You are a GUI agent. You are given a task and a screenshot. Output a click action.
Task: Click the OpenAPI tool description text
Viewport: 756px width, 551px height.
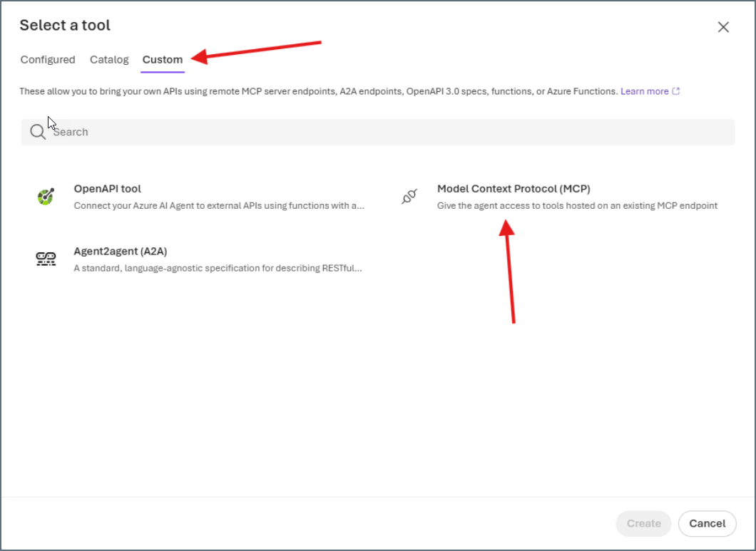(x=218, y=205)
